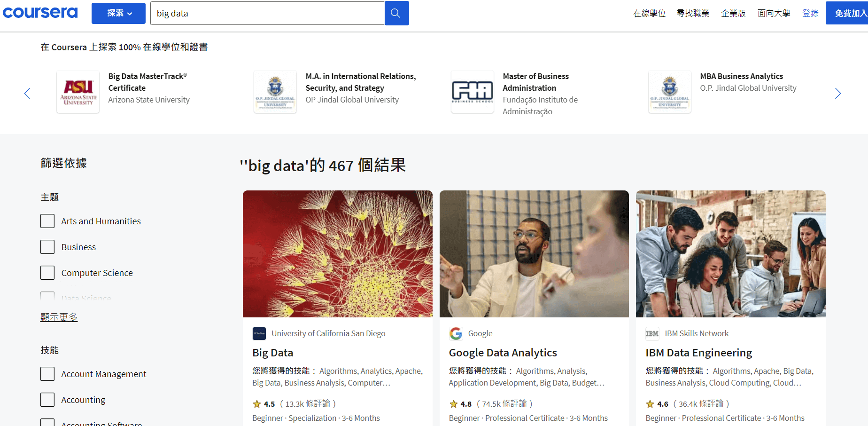Click the star icon for IBM Data Engineering
868x426 pixels.
[650, 404]
